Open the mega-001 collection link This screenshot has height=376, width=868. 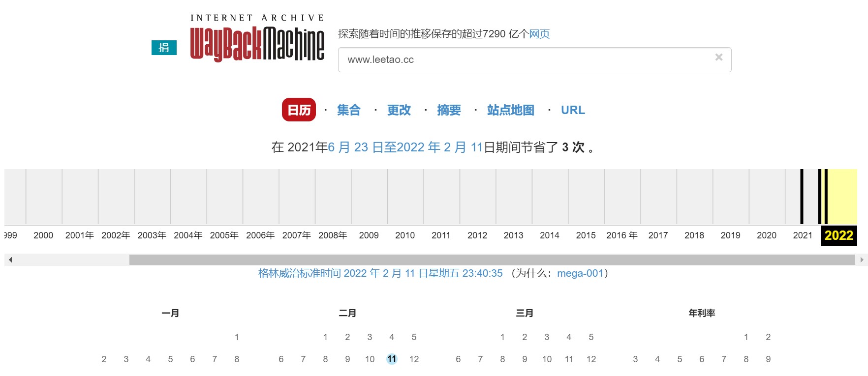click(580, 273)
